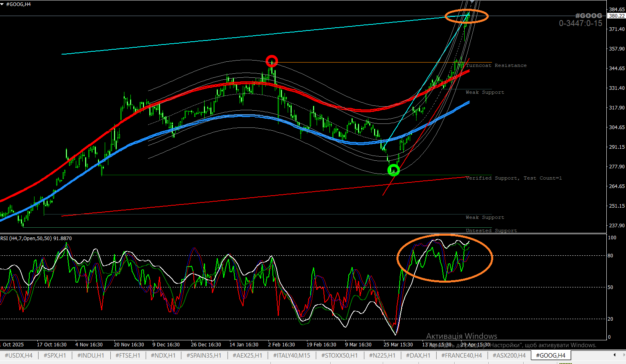Open the #GOOG,H4 chart dropdown triangle
This screenshot has height=364, width=626.
point(2,4)
